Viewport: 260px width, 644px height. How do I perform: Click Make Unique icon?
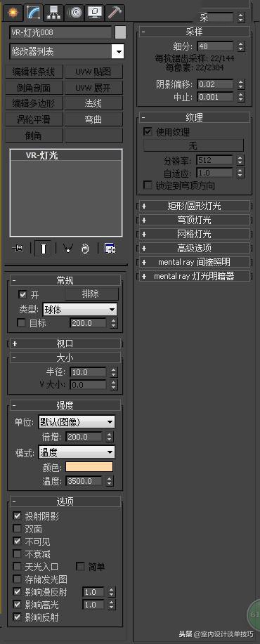coord(67,249)
